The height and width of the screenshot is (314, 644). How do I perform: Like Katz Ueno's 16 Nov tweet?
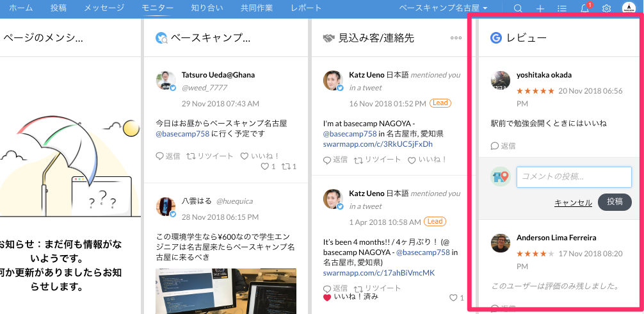pyautogui.click(x=427, y=160)
